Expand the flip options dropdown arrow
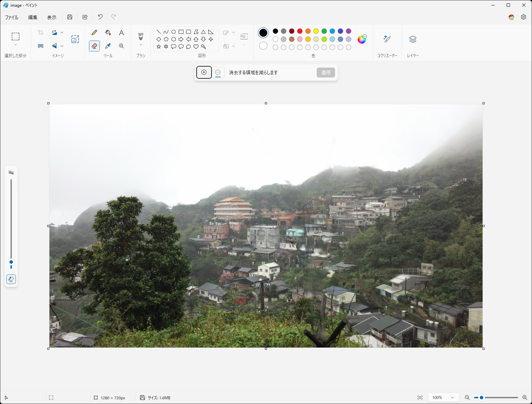 click(x=62, y=46)
